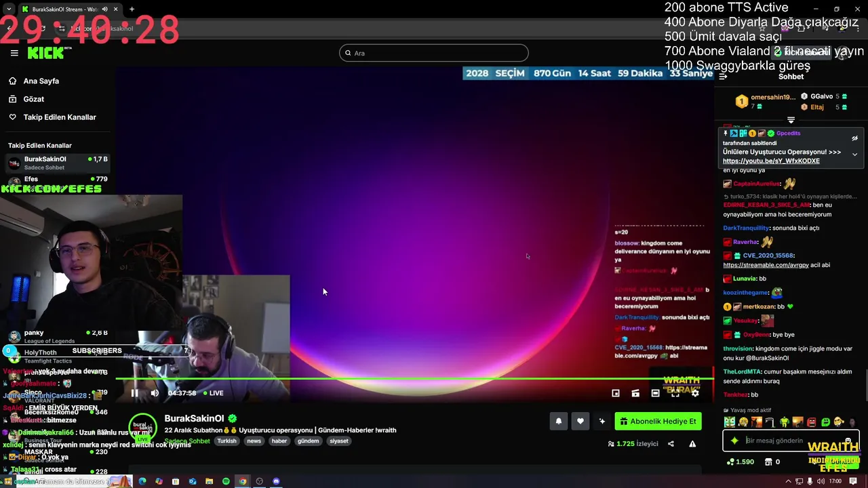Click the BurakSakinOl avatar
Viewport: 868px width, 488px height.
click(x=143, y=428)
